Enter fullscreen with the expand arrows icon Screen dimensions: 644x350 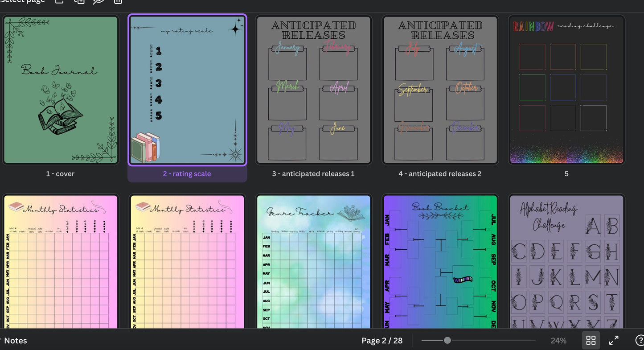pos(614,341)
